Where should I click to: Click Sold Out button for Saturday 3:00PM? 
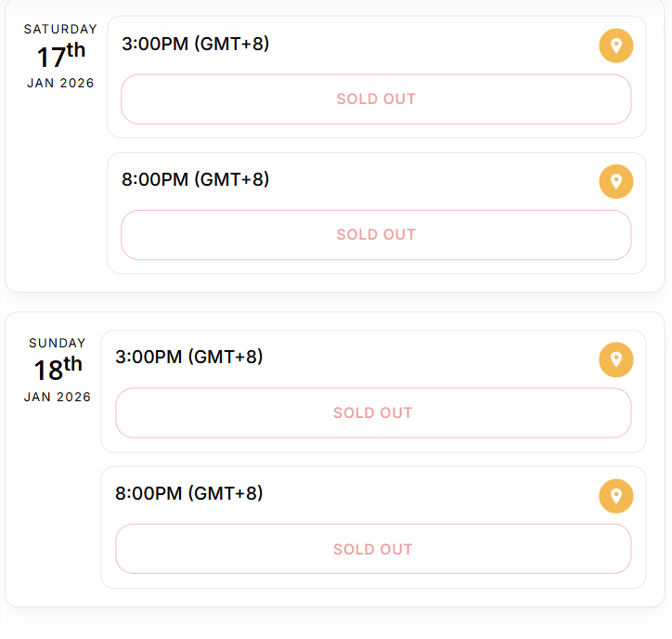376,99
